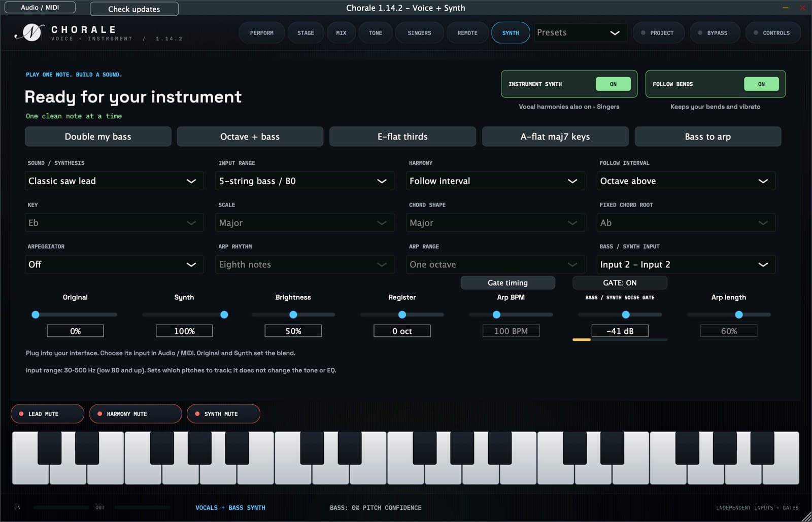This screenshot has height=522, width=812.
Task: Open Bass / Synth Input dropdown
Action: 686,264
